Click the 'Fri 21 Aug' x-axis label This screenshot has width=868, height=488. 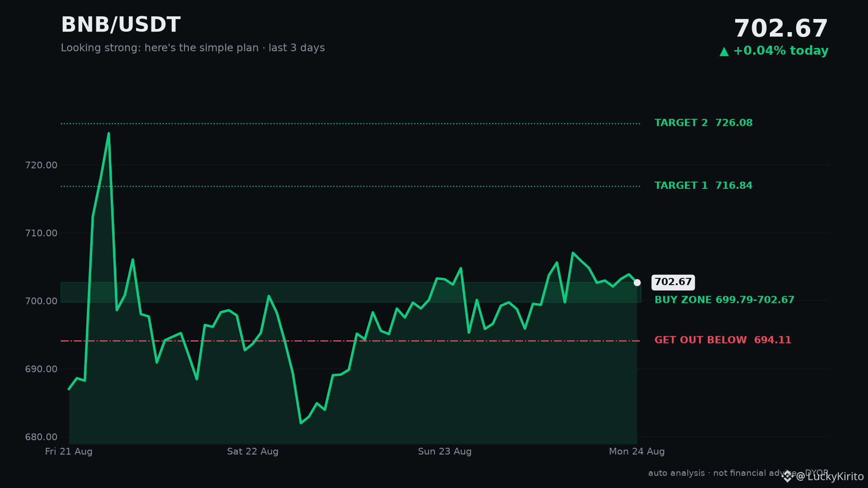[x=69, y=451]
